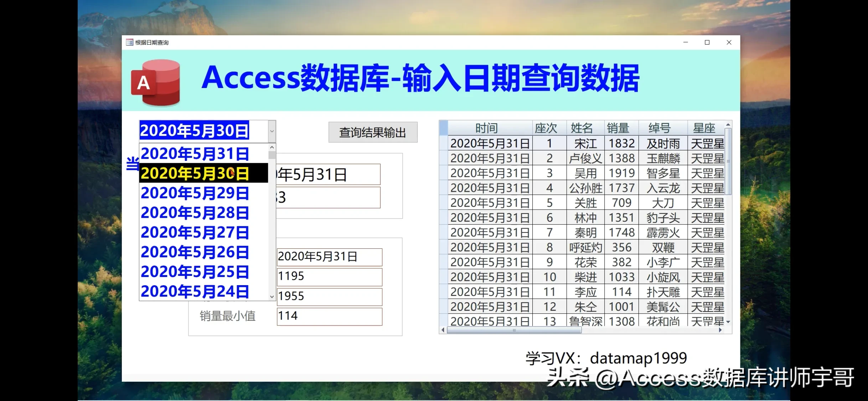
Task: Click the 柴进 name cell
Action: (585, 277)
